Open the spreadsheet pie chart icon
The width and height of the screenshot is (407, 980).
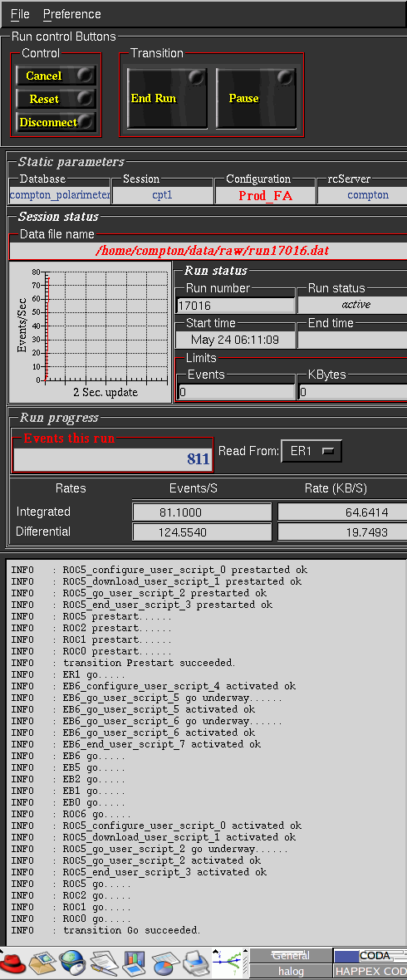(165, 963)
